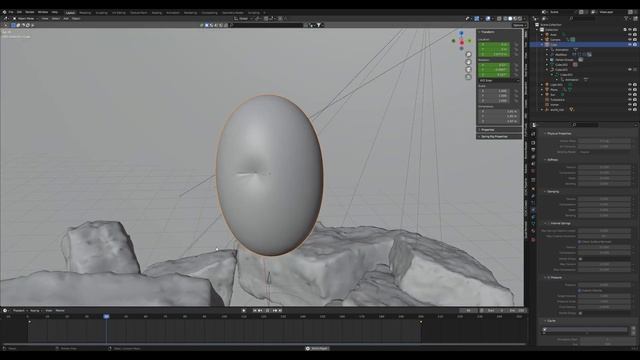
Task: Open the Blender logo menu
Action: tap(4, 12)
